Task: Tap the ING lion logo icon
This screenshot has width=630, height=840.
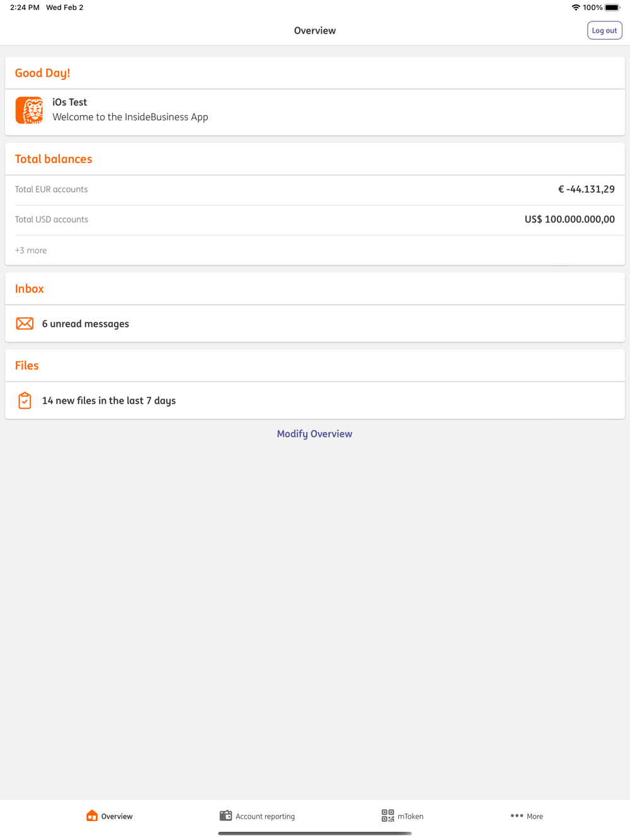Action: pos(29,110)
